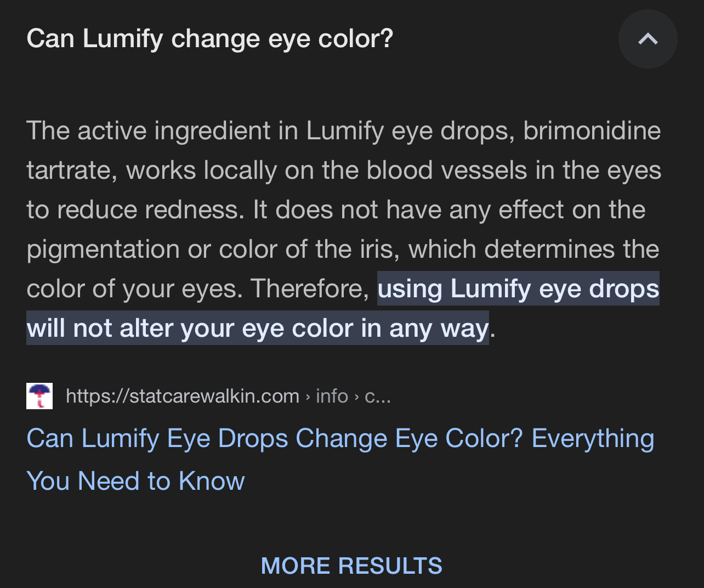This screenshot has width=704, height=588.
Task: Select the 'info' breadcrumb segment
Action: 332,396
